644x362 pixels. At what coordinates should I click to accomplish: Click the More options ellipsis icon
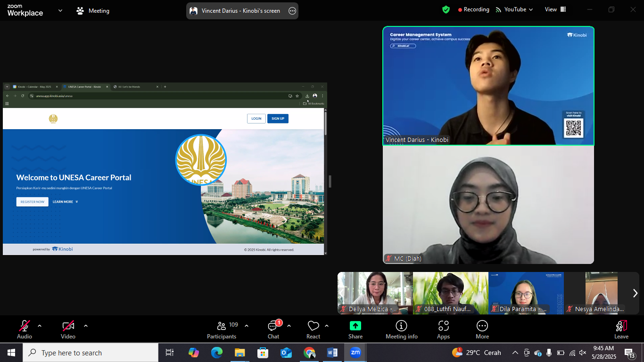pyautogui.click(x=482, y=326)
